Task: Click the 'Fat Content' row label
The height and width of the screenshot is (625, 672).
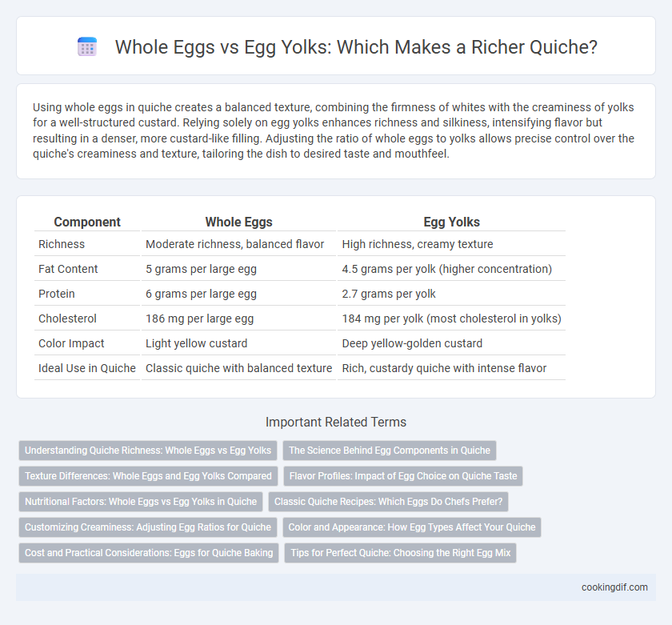Action: (68, 269)
